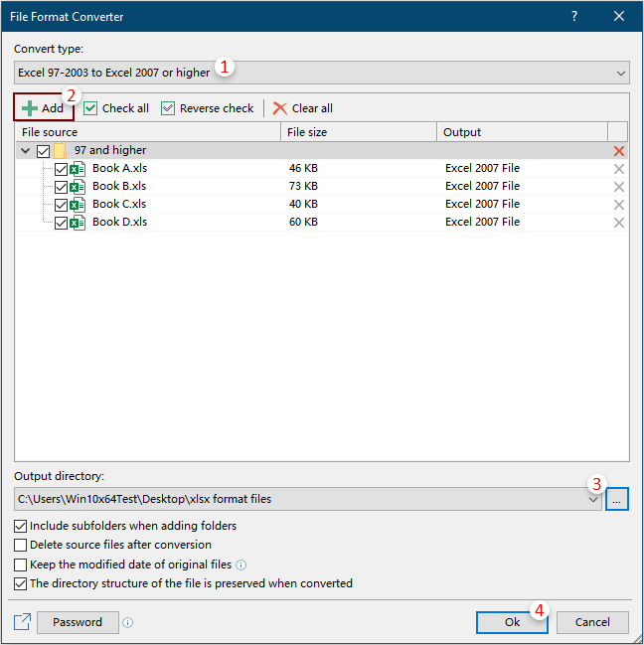Click the yellow folder icon of '97 and higher'
The image size is (644, 645).
60,151
